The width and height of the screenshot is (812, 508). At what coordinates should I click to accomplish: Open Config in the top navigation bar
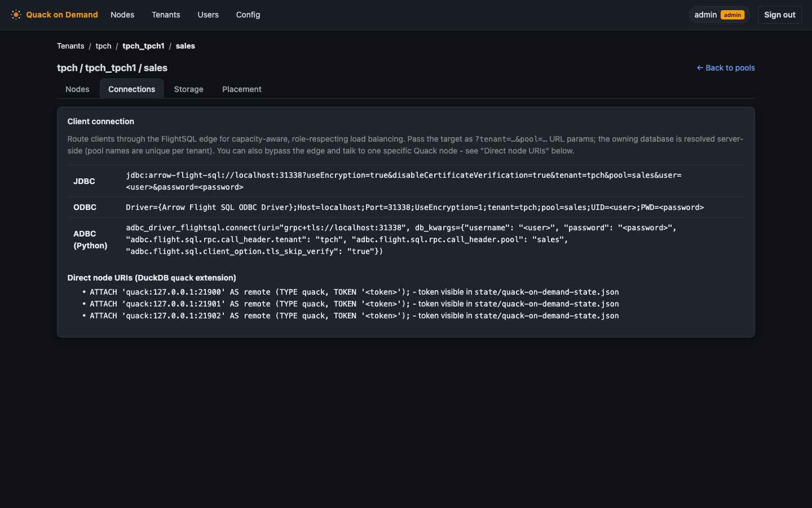coord(248,15)
